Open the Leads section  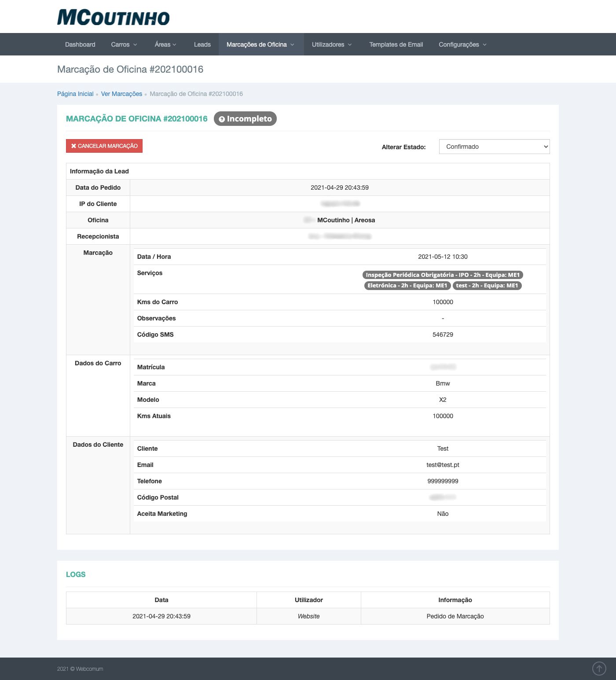(202, 44)
